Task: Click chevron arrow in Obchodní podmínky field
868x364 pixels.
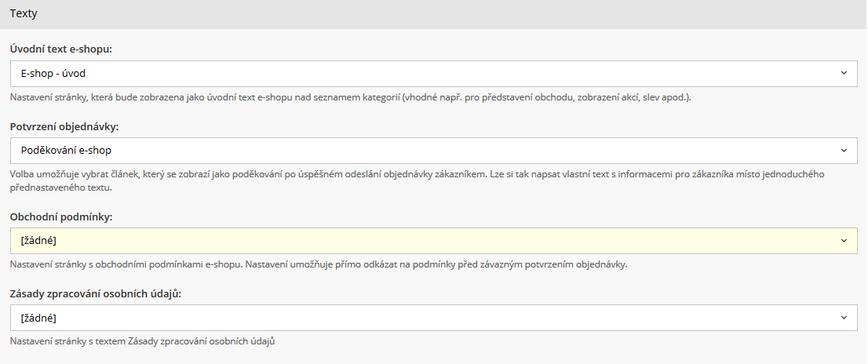Action: [x=844, y=240]
